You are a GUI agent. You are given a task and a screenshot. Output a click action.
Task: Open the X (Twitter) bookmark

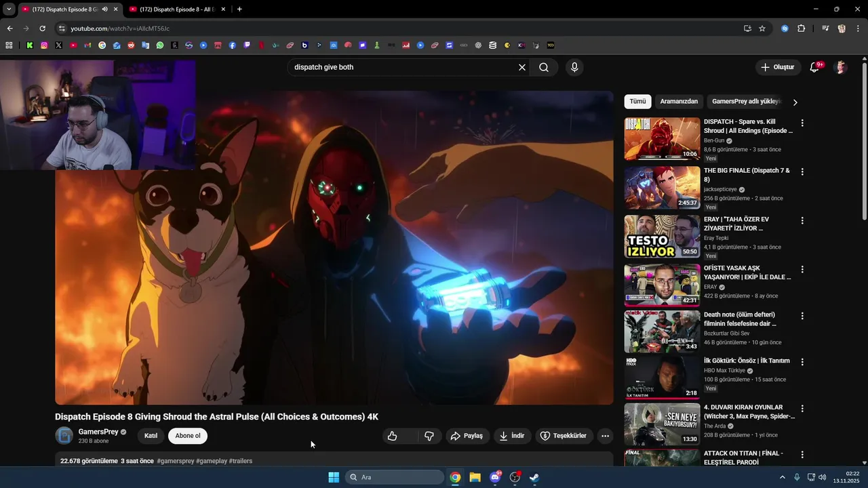coord(59,45)
